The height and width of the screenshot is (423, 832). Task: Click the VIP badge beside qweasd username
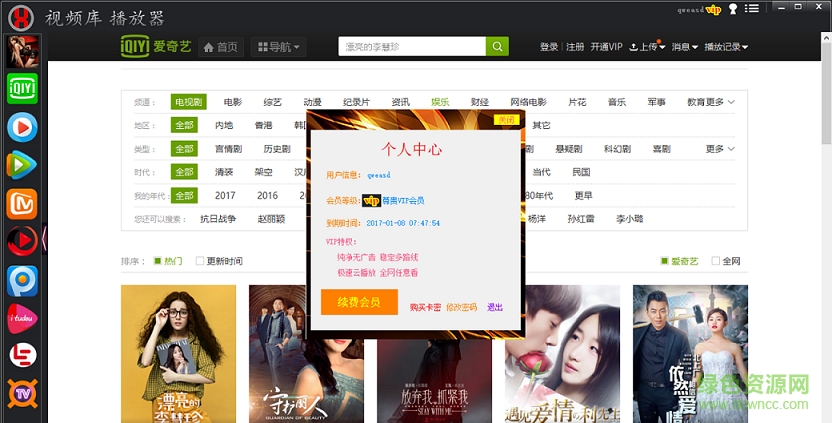click(x=714, y=10)
